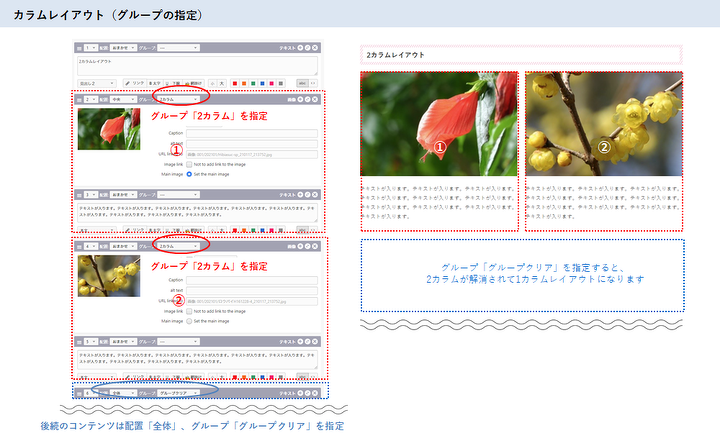Click the delete (x) icon on block 6
720x446 pixels.
click(x=317, y=393)
